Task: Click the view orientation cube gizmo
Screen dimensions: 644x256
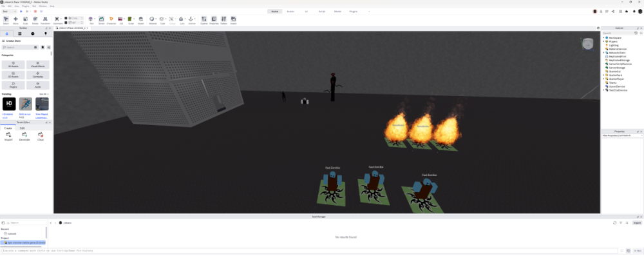Action: [588, 44]
